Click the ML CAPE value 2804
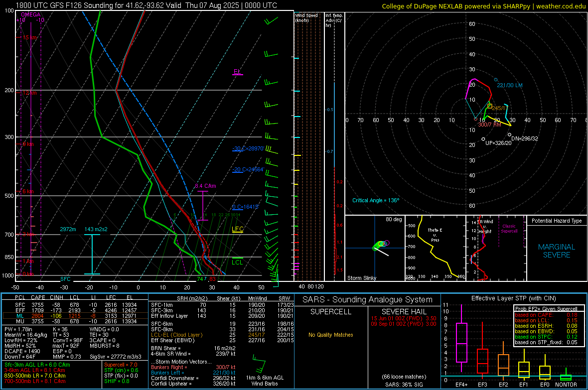This screenshot has height=390, width=588. click(38, 316)
